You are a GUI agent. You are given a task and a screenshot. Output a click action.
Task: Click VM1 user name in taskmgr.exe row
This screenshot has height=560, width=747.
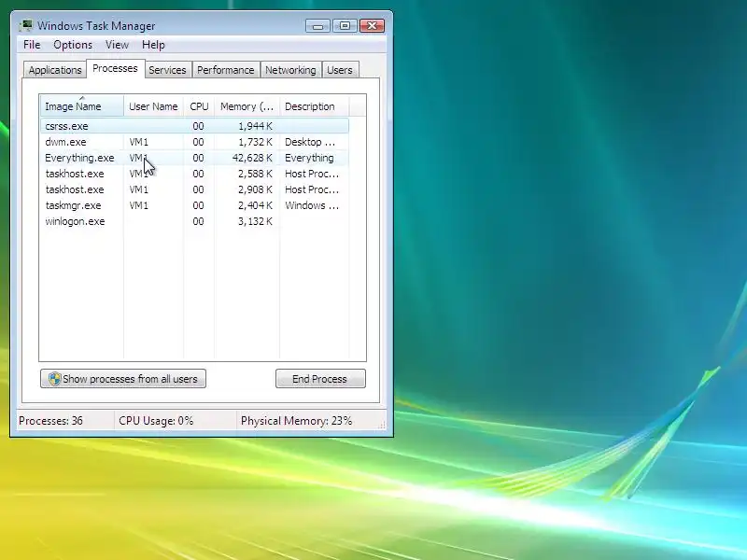click(138, 205)
